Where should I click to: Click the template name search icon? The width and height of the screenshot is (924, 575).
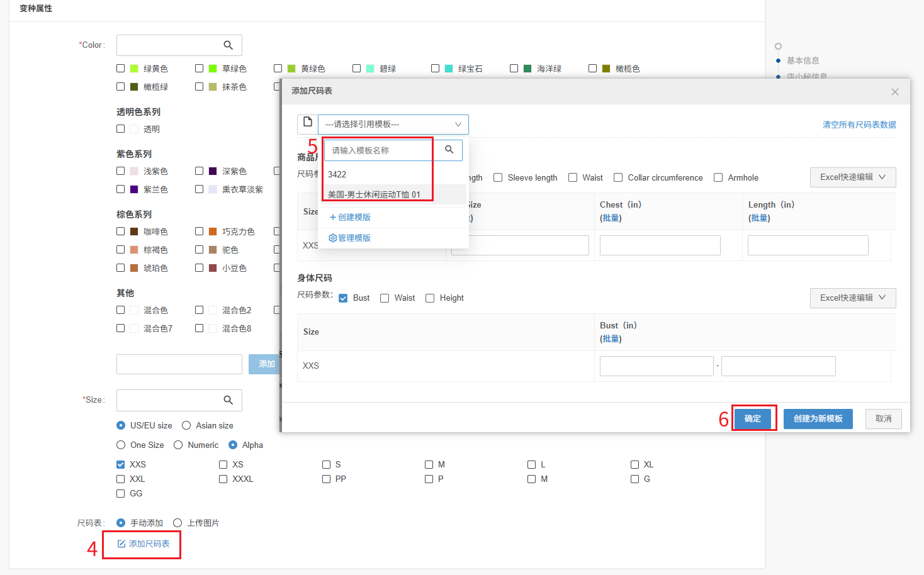point(449,150)
